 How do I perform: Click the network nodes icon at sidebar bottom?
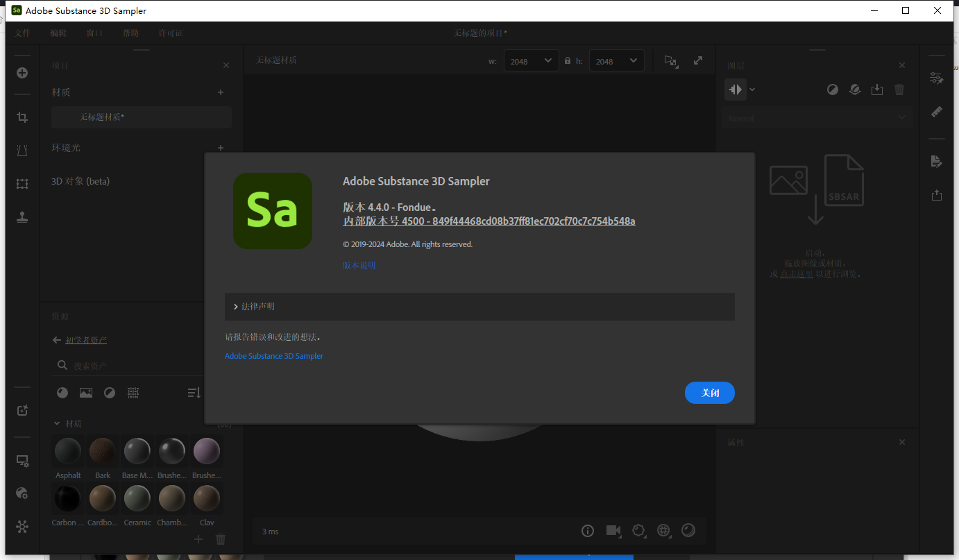pyautogui.click(x=22, y=527)
